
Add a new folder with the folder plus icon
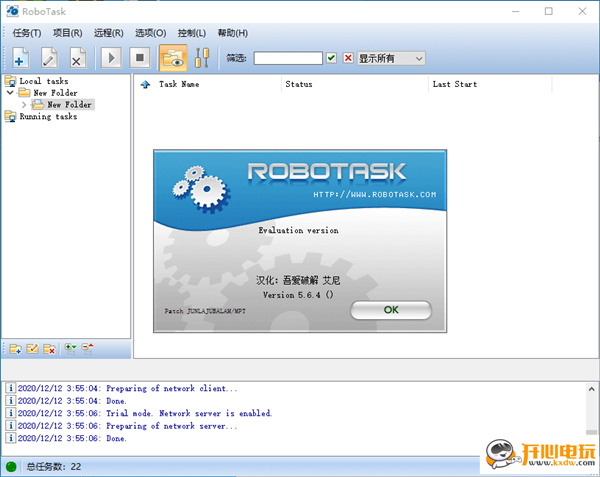pos(15,349)
